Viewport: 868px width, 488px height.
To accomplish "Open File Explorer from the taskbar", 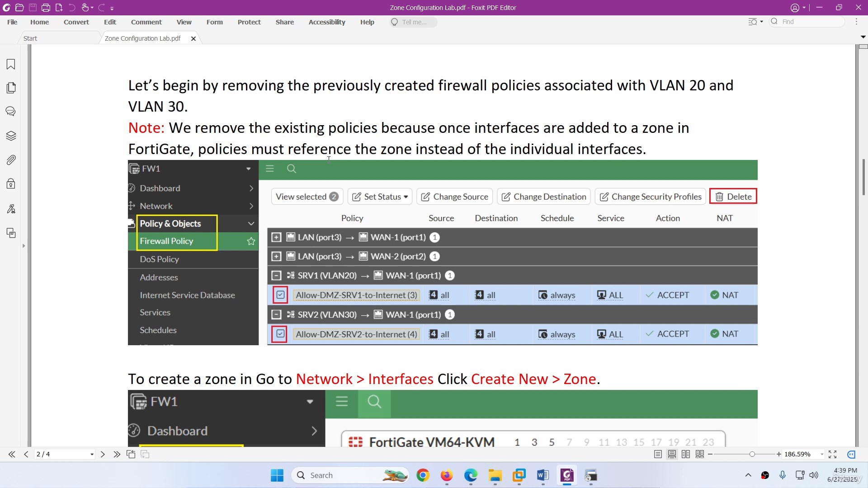I will tap(495, 475).
